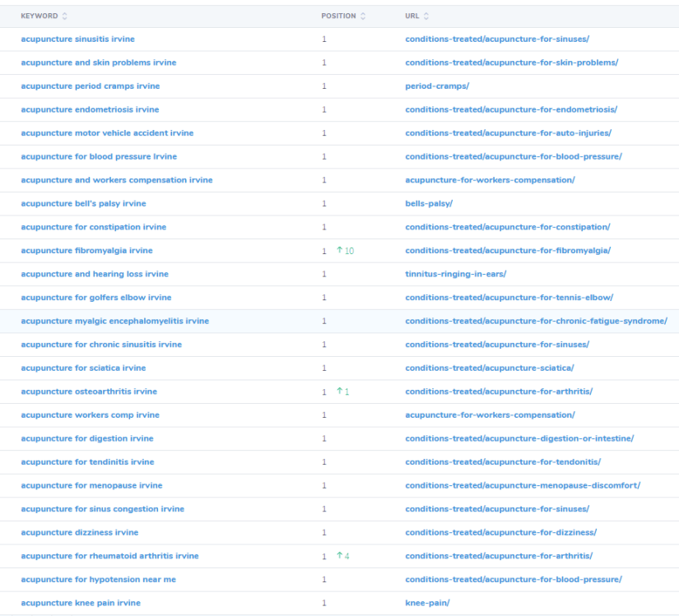
Task: Open keyword 'acupuncture sinusitis irvine'
Action: click(x=77, y=39)
